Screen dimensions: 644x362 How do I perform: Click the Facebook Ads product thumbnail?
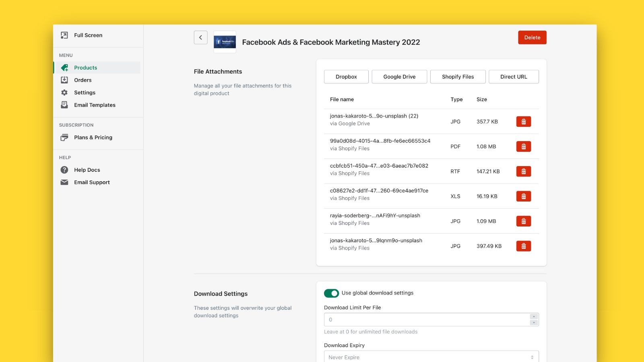pyautogui.click(x=225, y=42)
